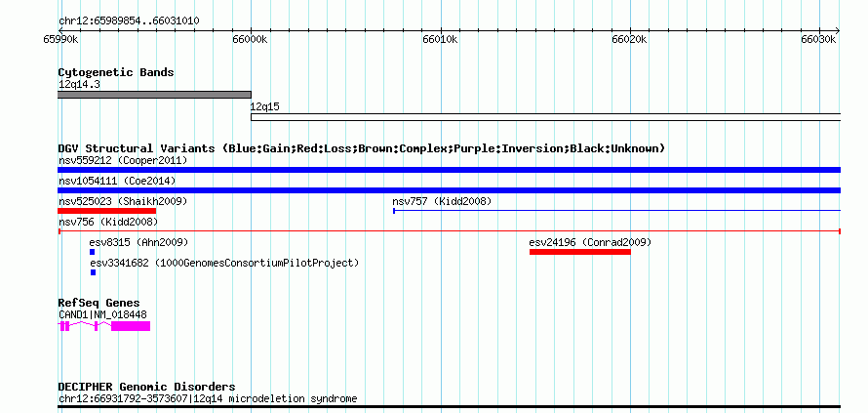Click the chr12:65989854..66031010 coordinate label
This screenshot has height=413, width=868.
[129, 21]
